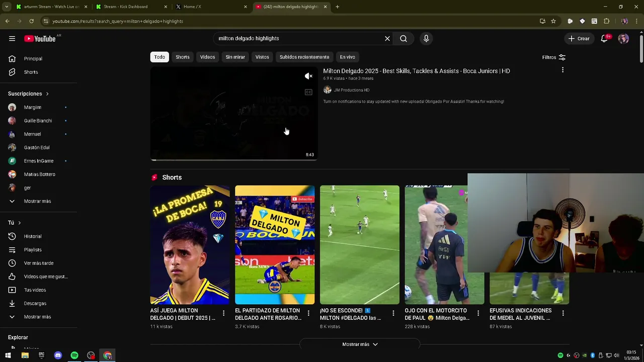Open the Partidazo de Milton Delgado short
644x362 pixels.
pyautogui.click(x=275, y=245)
